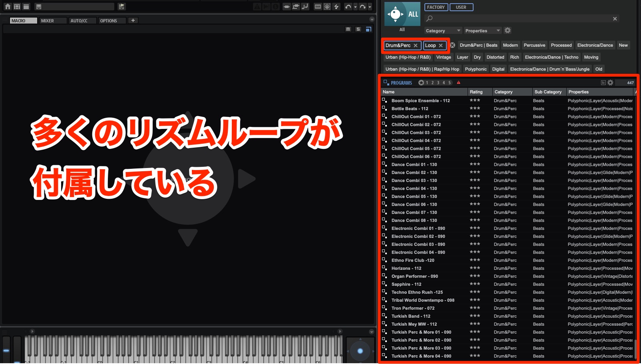Open the Category dropdown

coord(443,31)
